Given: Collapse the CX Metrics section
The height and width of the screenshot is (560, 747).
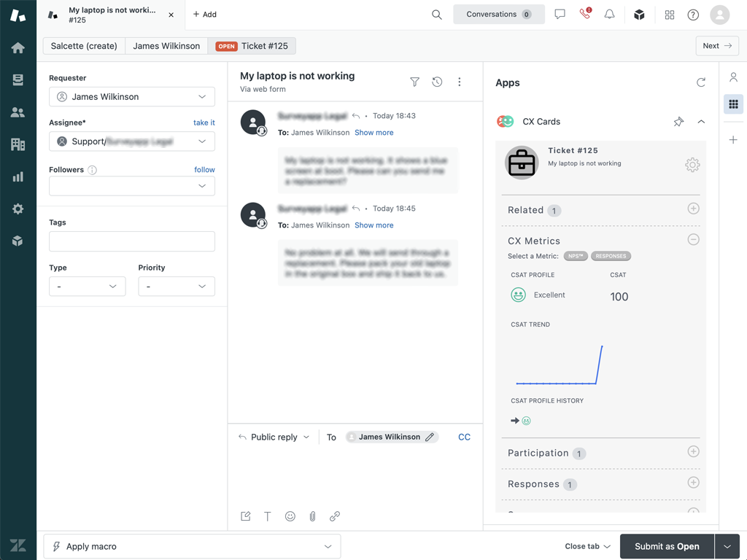Looking at the screenshot, I should pyautogui.click(x=693, y=240).
